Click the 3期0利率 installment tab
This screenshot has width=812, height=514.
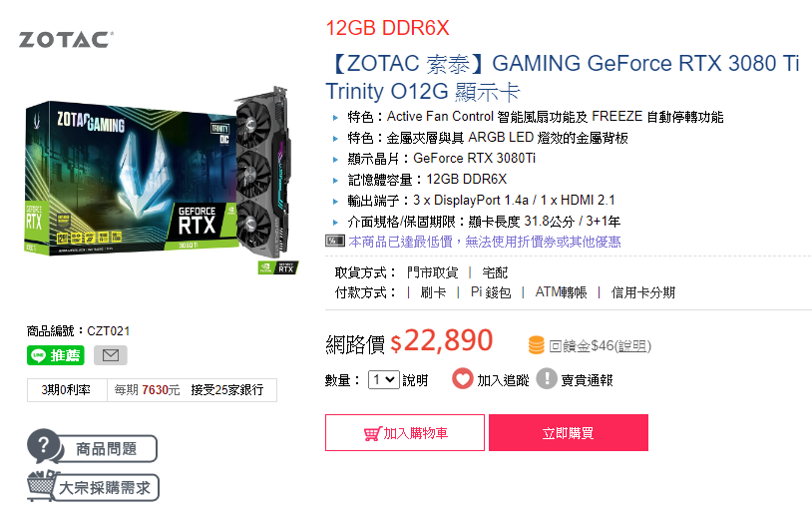[x=66, y=390]
